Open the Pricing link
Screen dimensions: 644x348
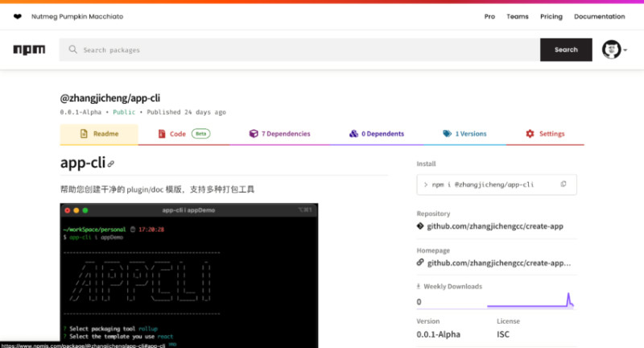551,16
